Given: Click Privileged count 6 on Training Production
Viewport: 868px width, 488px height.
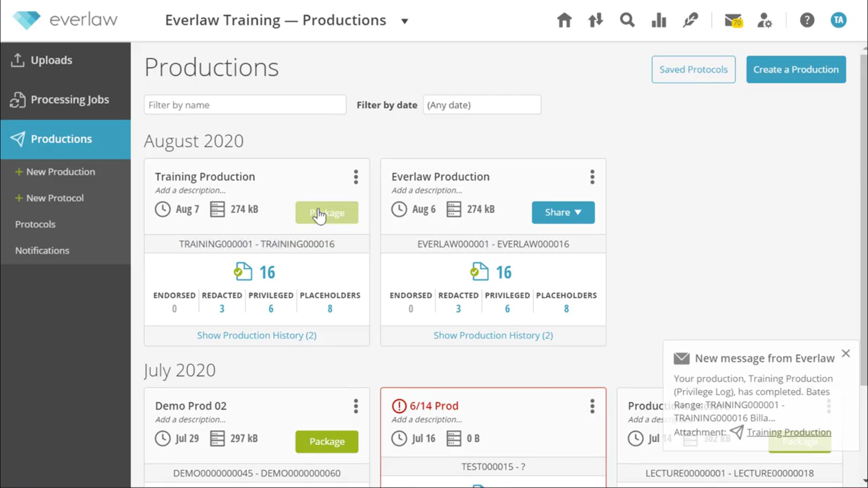Looking at the screenshot, I should [x=271, y=309].
